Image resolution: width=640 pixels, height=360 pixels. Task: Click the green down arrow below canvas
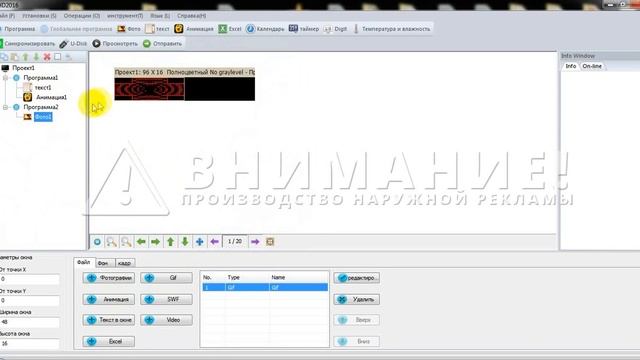coord(185,242)
